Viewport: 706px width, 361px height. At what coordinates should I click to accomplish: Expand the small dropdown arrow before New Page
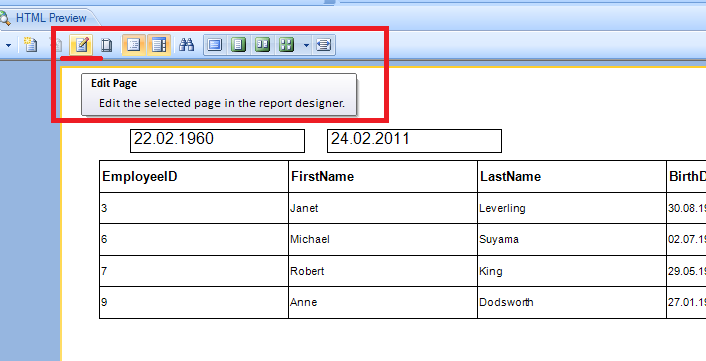pos(8,45)
